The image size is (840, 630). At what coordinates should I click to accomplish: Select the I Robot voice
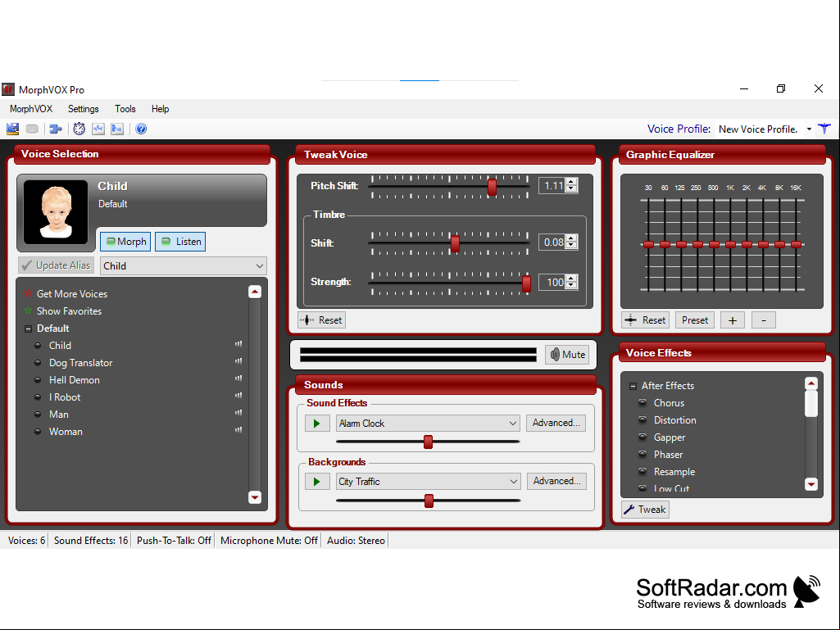[65, 397]
